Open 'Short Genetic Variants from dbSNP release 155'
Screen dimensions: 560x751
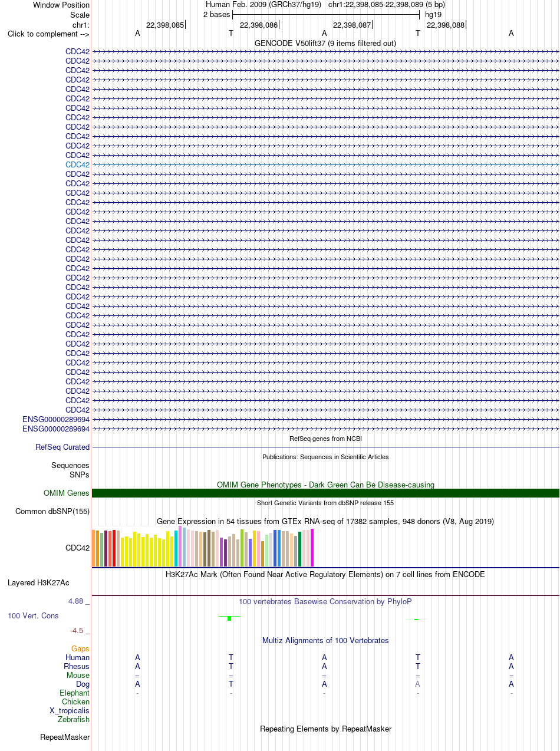pyautogui.click(x=325, y=503)
